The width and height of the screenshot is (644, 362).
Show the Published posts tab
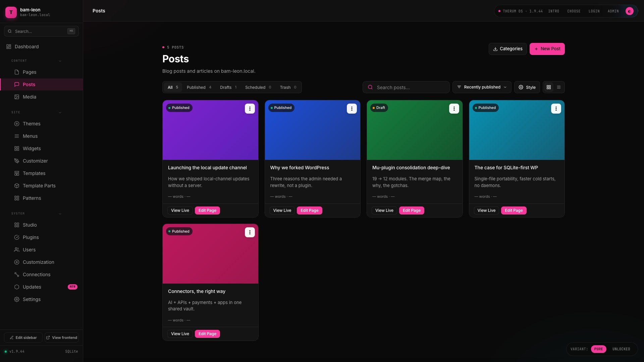(x=199, y=87)
